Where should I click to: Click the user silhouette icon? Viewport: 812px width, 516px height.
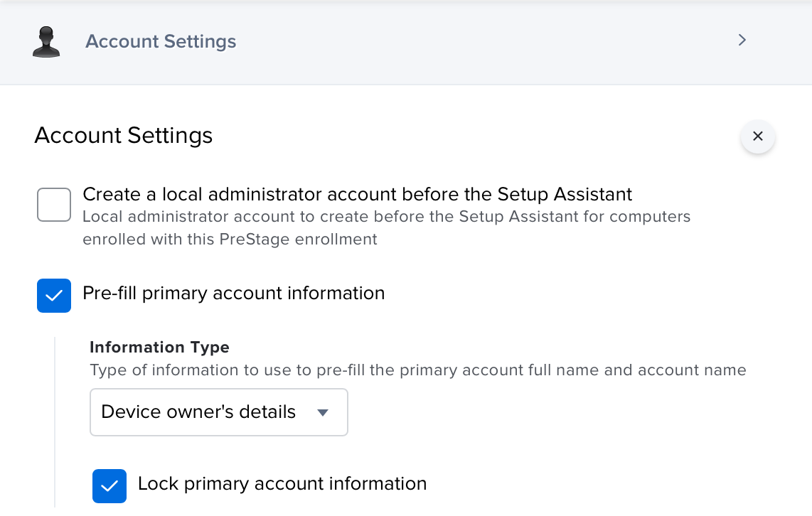46,42
